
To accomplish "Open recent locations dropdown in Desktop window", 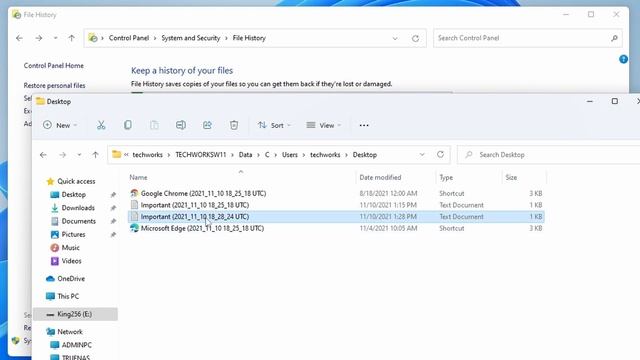I will pyautogui.click(x=79, y=155).
